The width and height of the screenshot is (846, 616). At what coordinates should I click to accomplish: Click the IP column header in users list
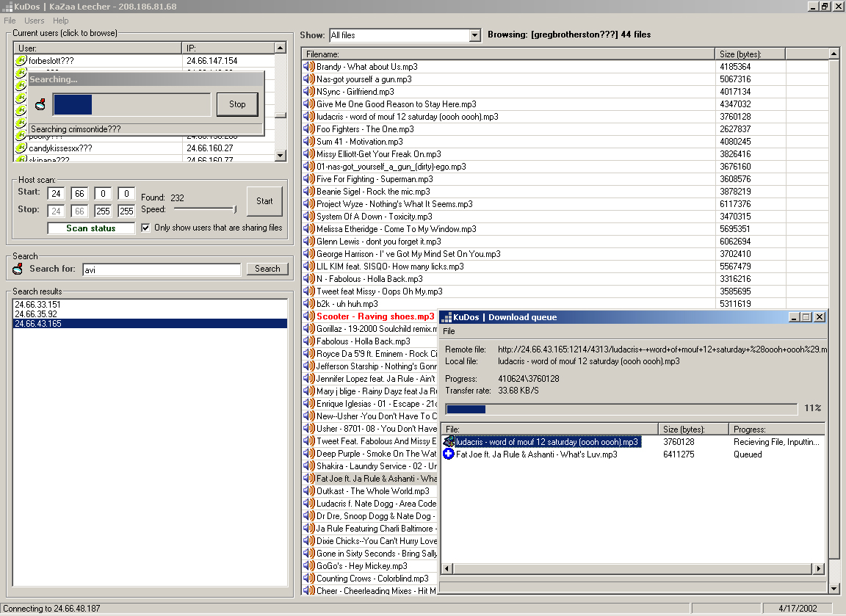tap(228, 48)
